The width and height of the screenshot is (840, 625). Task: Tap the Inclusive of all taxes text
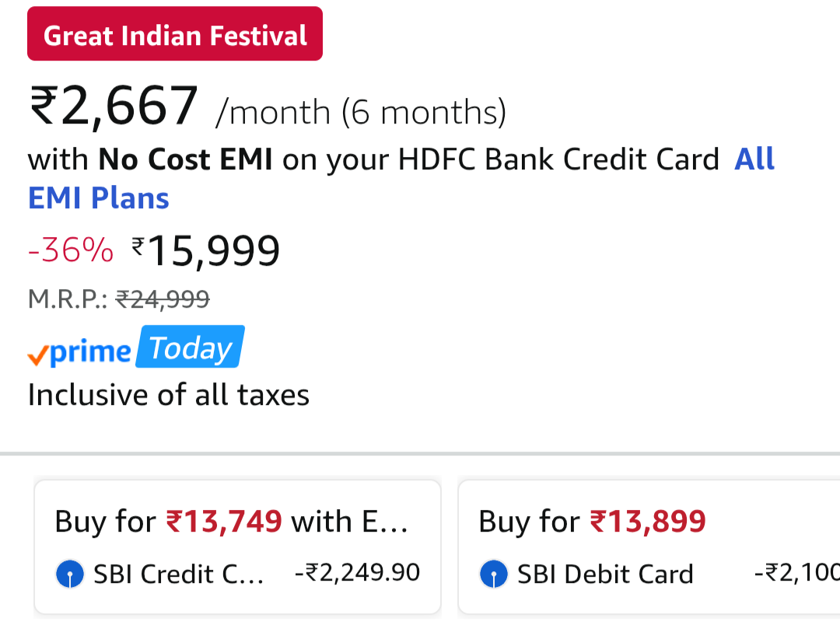(169, 395)
